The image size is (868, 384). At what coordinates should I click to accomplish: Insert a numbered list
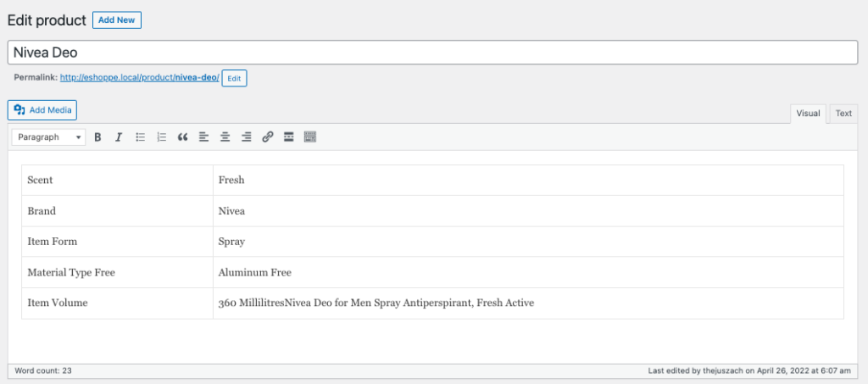coord(162,136)
